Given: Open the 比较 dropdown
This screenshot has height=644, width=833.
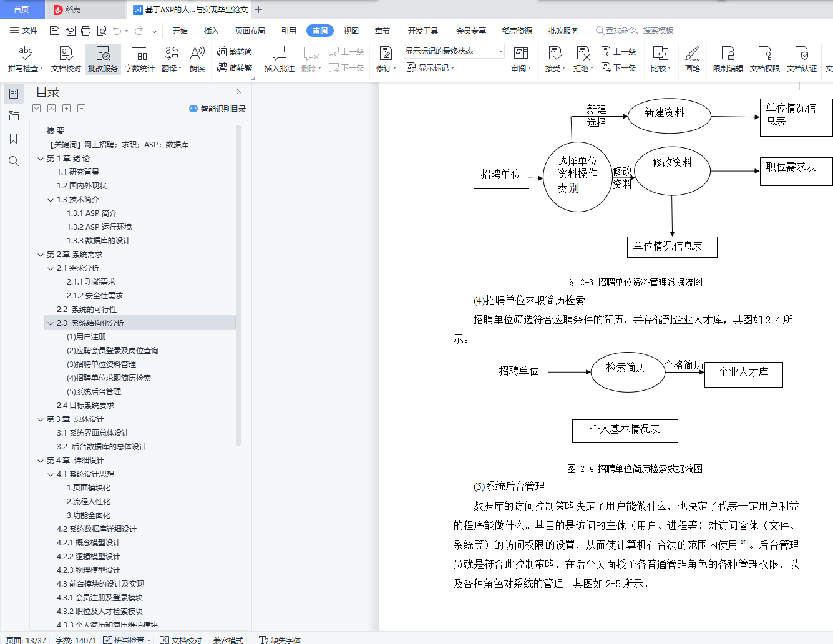Looking at the screenshot, I should pos(669,69).
